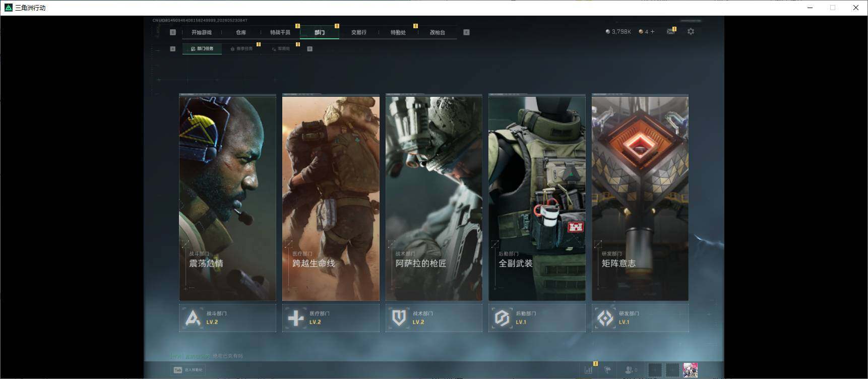The height and width of the screenshot is (379, 868).
Task: Click the previous sub-tab key icon left of 部门任务
Action: tap(173, 49)
